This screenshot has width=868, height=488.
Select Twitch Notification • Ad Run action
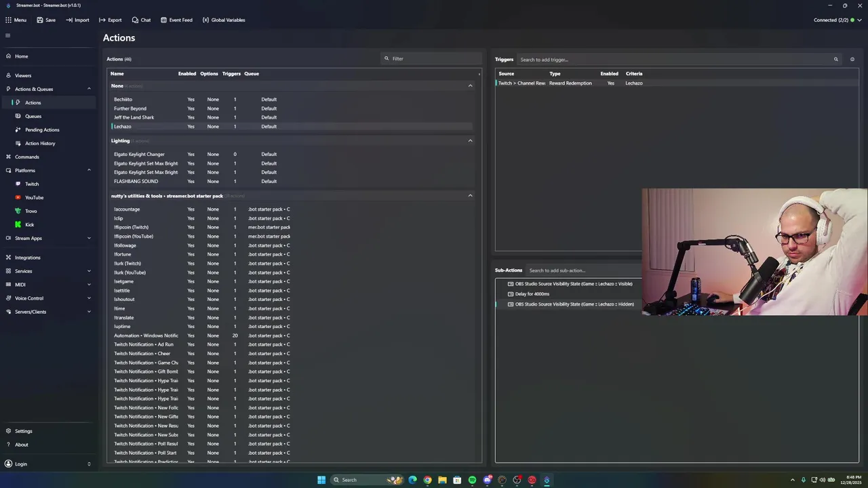(x=292, y=344)
